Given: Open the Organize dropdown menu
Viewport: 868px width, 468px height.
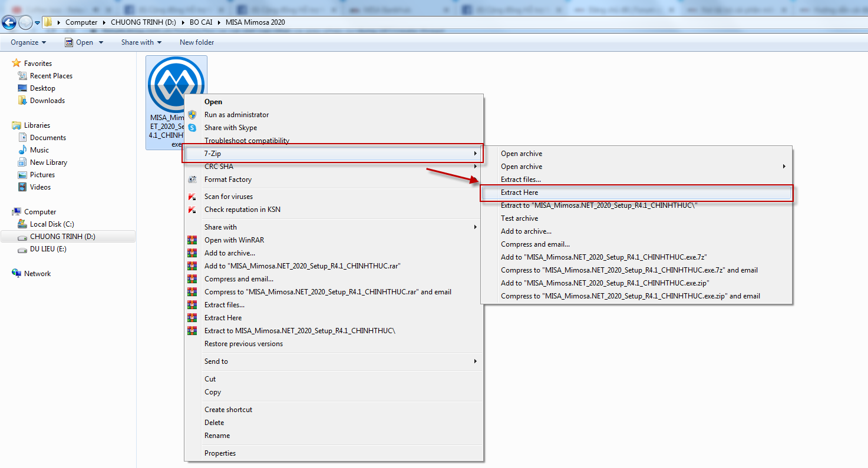Looking at the screenshot, I should [28, 42].
